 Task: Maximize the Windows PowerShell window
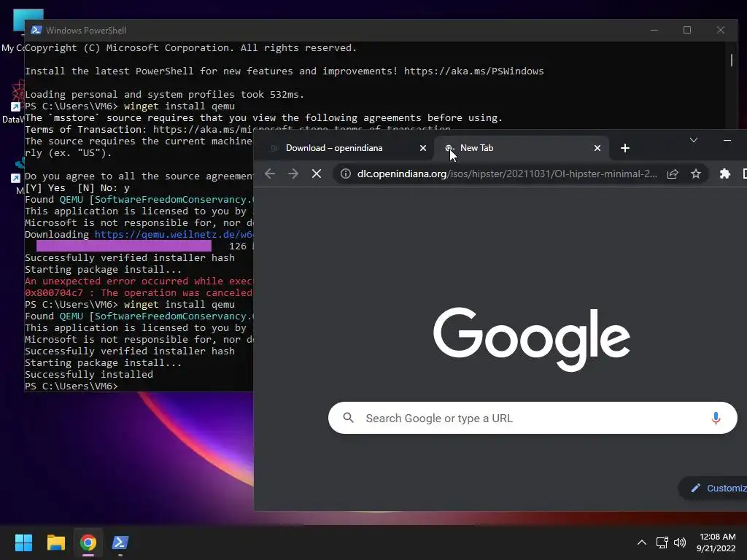click(687, 30)
